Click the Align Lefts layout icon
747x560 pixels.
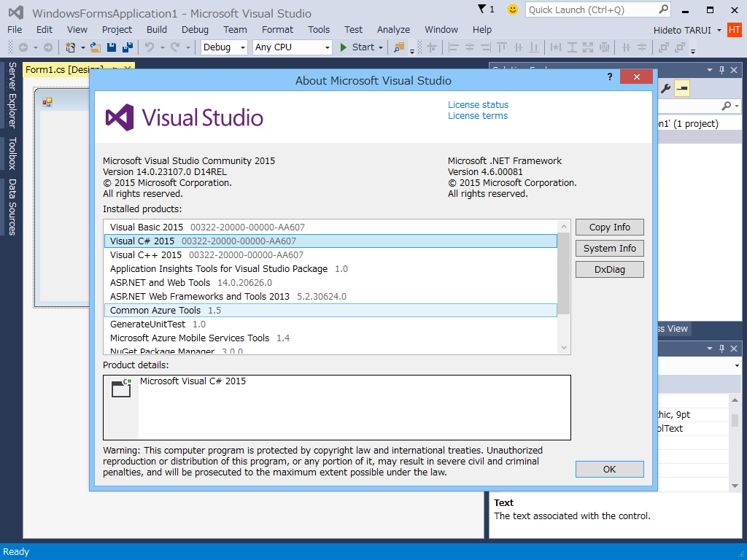coord(454,47)
